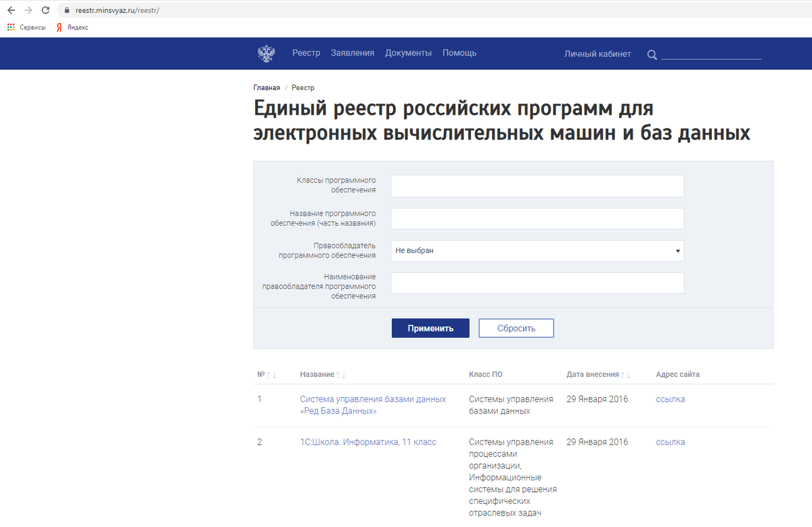Viewport: 812px width, 527px height.
Task: Follow the Главная breadcrumb link
Action: 266,87
